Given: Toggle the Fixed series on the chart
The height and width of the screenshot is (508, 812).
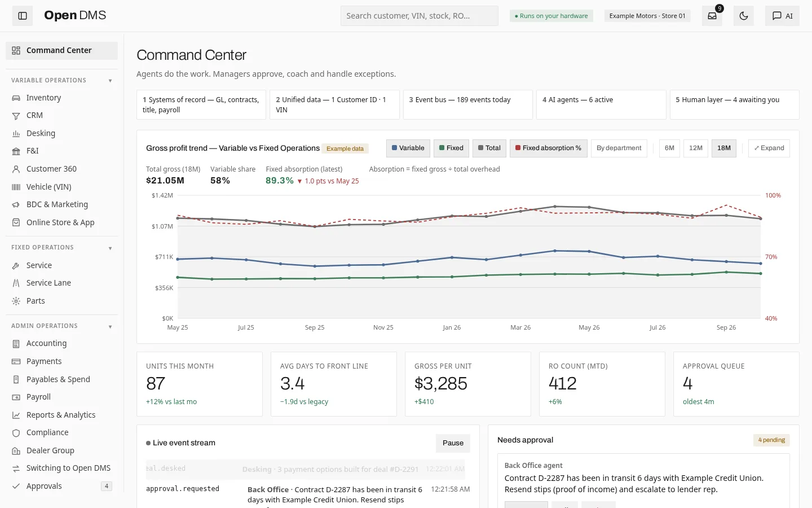Looking at the screenshot, I should (x=451, y=148).
